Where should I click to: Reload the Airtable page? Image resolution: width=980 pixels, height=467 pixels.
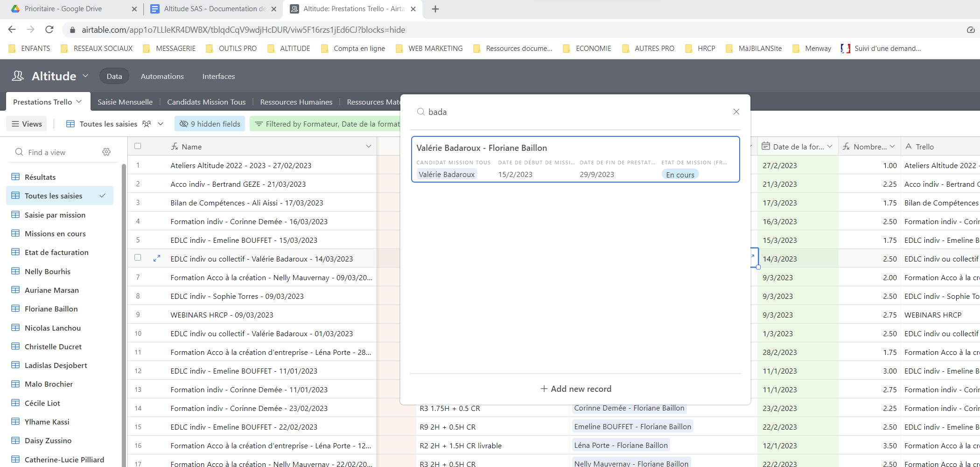click(49, 29)
